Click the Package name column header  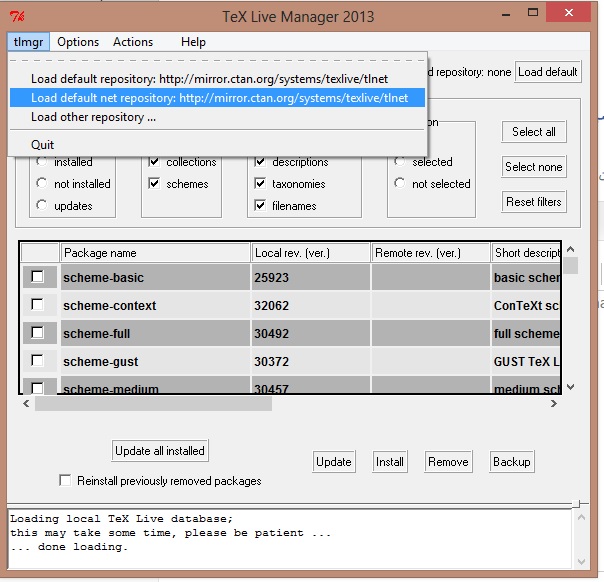click(155, 253)
